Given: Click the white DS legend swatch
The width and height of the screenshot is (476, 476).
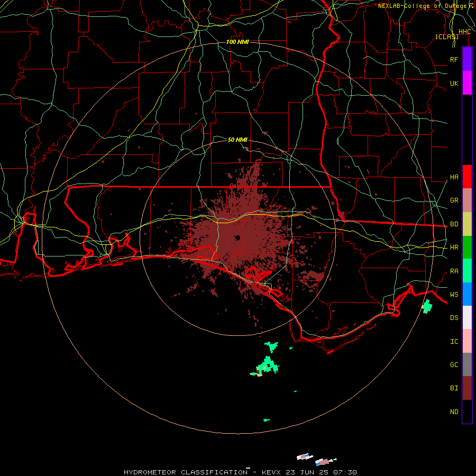Looking at the screenshot, I should pos(467,317).
